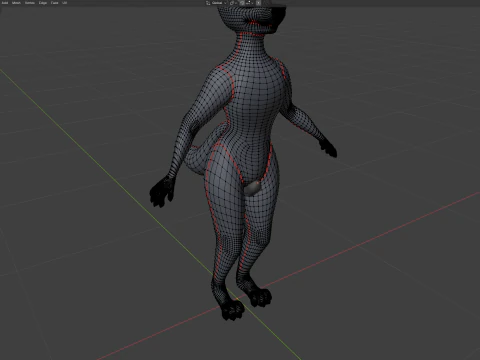Open the Add menu
Screen dimensions: 480x360
tap(5, 3)
